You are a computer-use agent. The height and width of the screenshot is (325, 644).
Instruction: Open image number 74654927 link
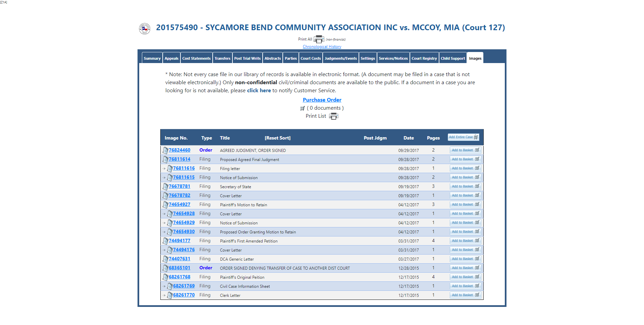pyautogui.click(x=179, y=205)
